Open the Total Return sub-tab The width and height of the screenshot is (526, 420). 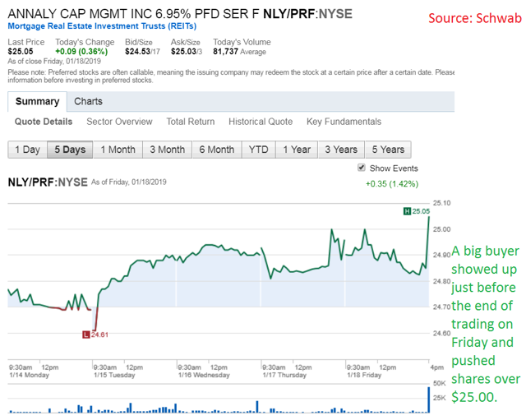pyautogui.click(x=191, y=122)
